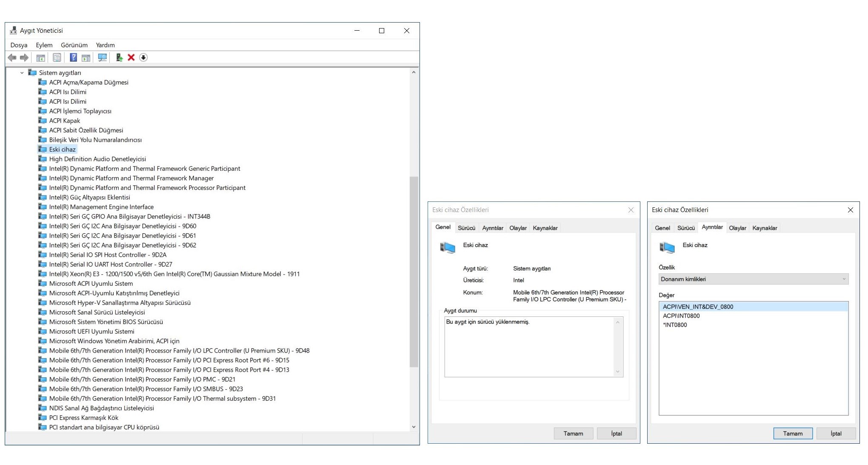
Task: Click the Forward arrow toolbar icon
Action: [x=24, y=57]
